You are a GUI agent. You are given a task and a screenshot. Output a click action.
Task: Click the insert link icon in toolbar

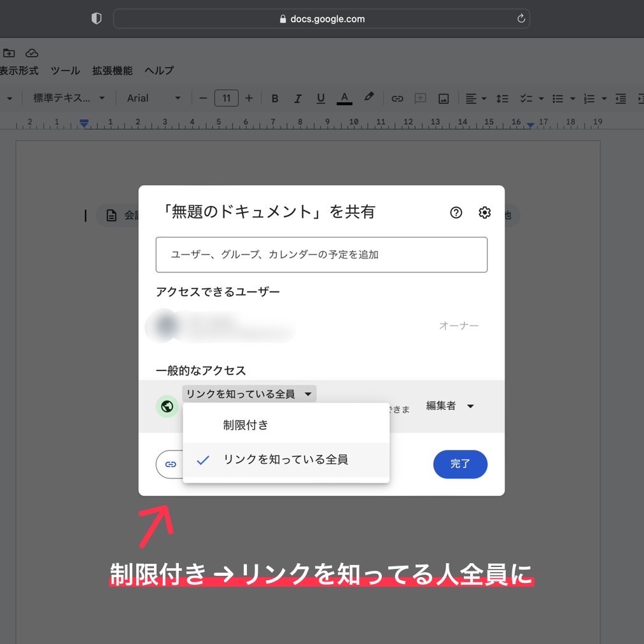(x=397, y=99)
